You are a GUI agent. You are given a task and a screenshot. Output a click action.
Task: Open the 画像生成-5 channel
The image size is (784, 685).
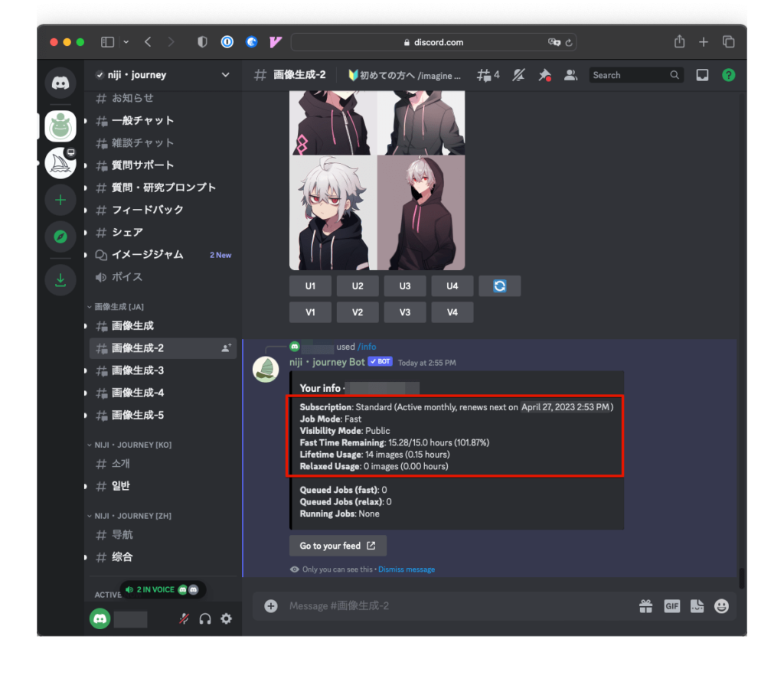pyautogui.click(x=163, y=416)
